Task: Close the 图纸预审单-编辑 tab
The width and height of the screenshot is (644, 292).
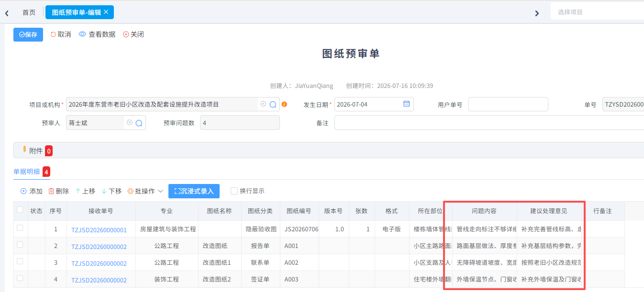Action: coord(106,12)
